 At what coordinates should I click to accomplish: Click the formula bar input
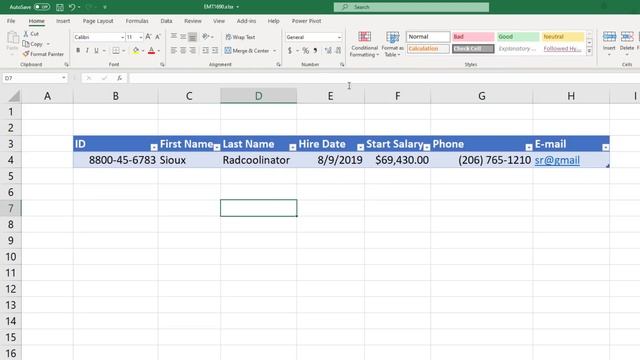384,78
